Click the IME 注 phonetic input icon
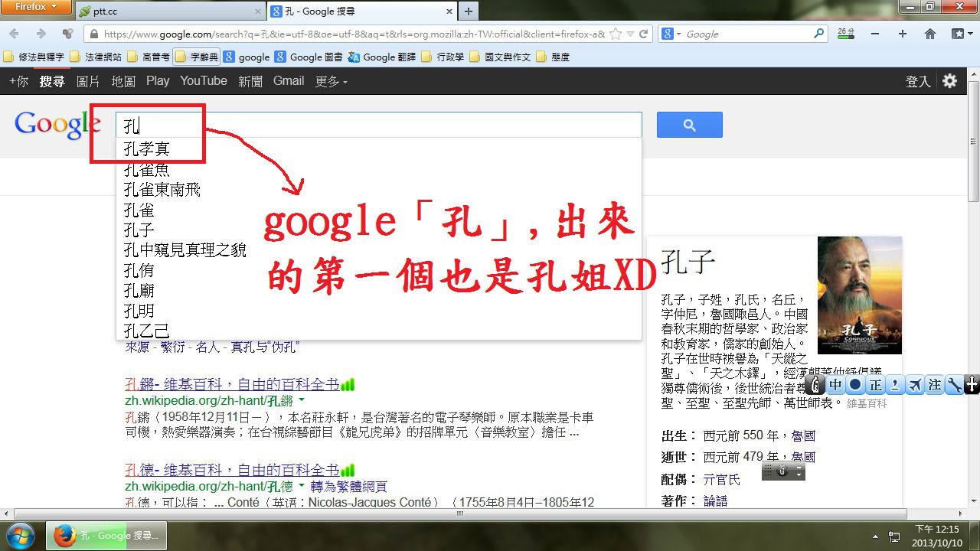 tap(935, 385)
